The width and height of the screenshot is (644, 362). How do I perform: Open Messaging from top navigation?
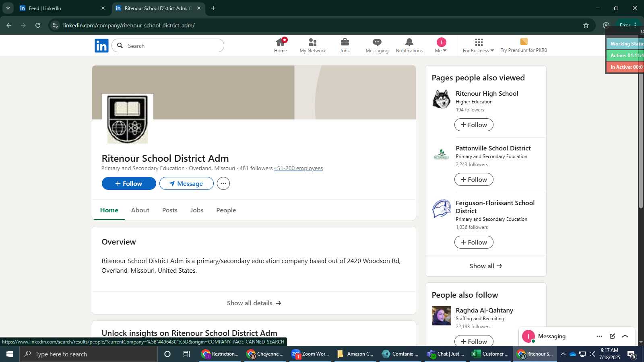(377, 45)
